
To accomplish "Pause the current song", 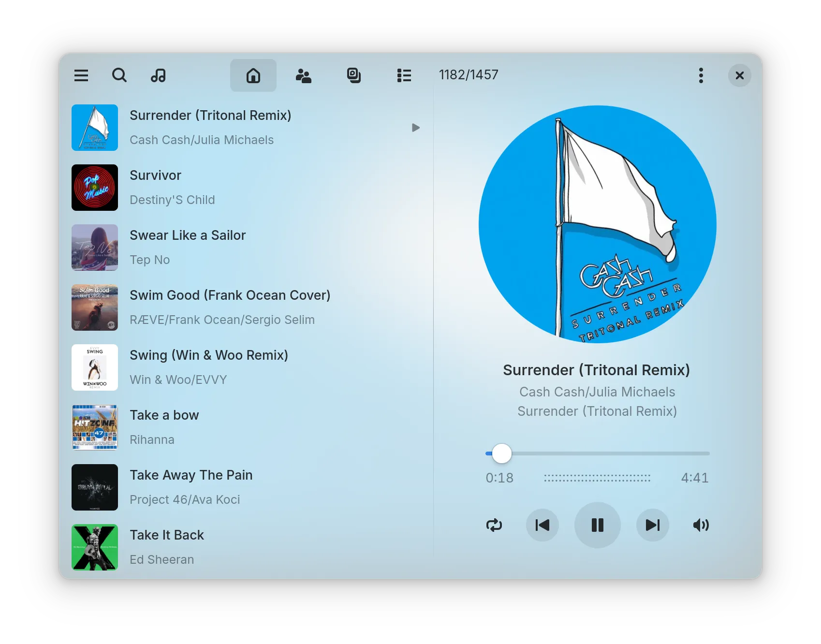I will (x=598, y=525).
